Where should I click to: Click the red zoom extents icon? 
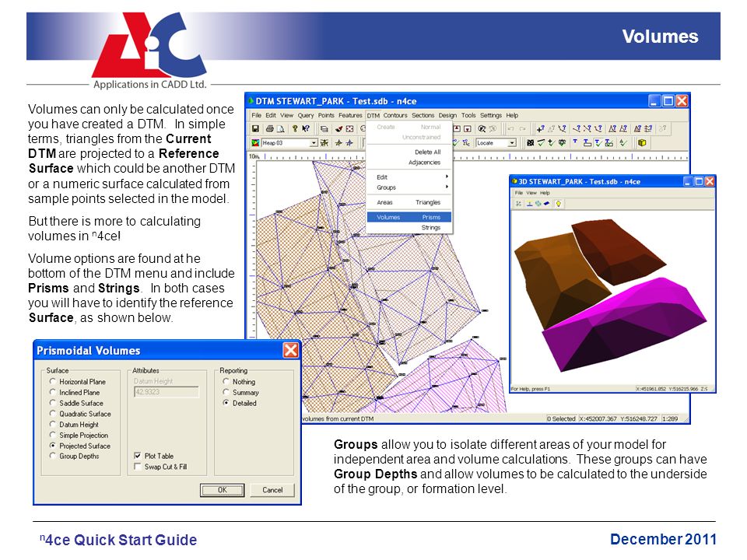(349, 129)
